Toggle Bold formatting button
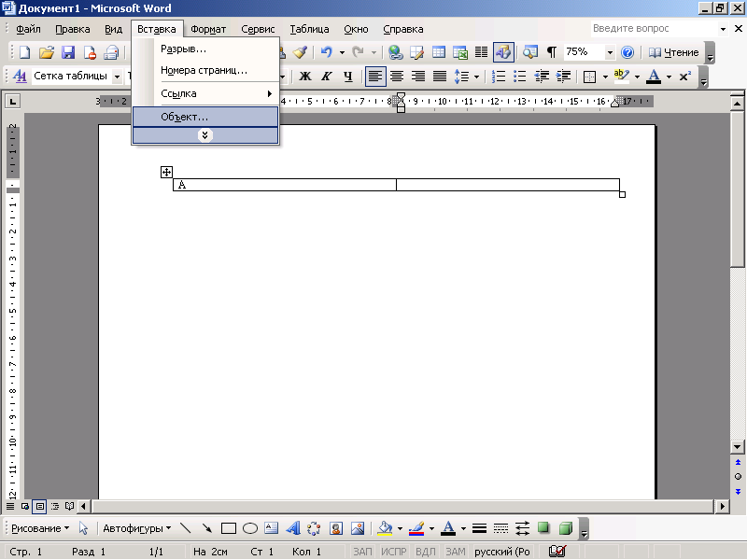Viewport: 747px width, 560px height. pyautogui.click(x=304, y=77)
